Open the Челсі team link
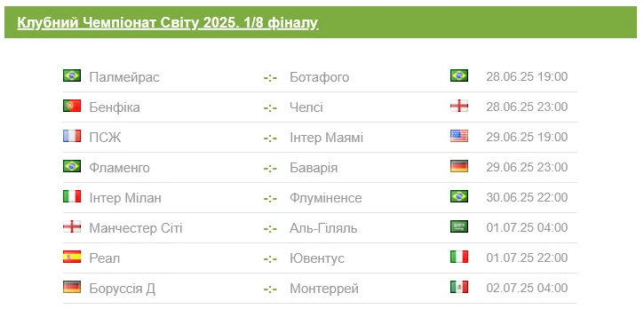The height and width of the screenshot is (325, 644). coord(306,107)
